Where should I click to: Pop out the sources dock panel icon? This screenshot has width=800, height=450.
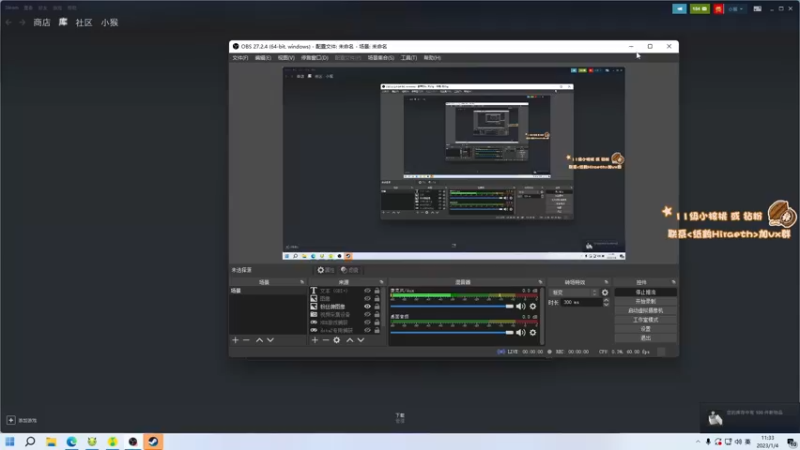click(x=381, y=282)
